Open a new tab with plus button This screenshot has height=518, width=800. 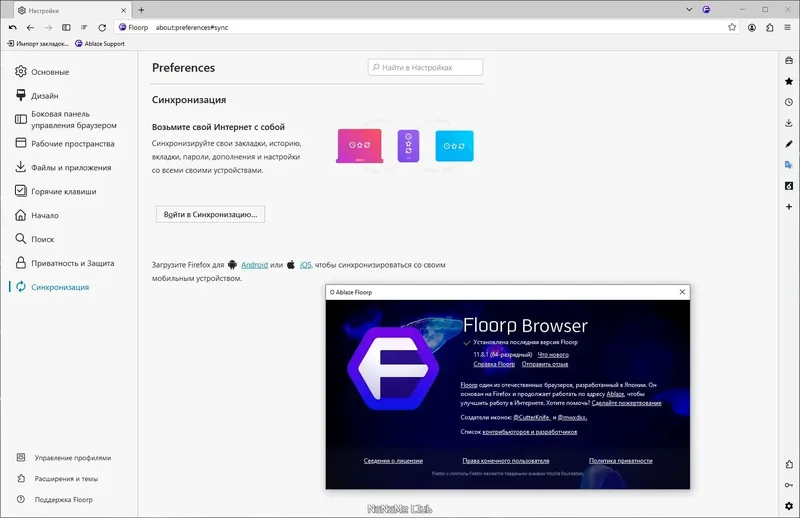[141, 10]
